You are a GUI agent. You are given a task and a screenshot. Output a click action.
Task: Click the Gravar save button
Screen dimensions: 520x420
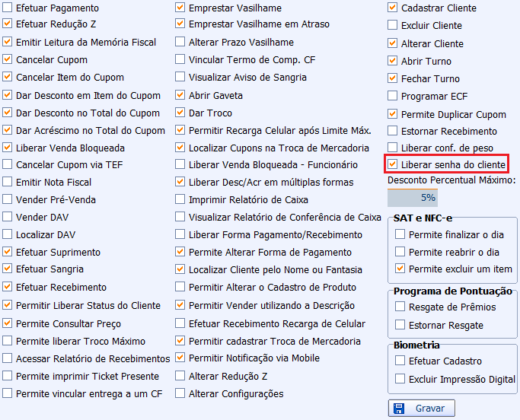421,409
